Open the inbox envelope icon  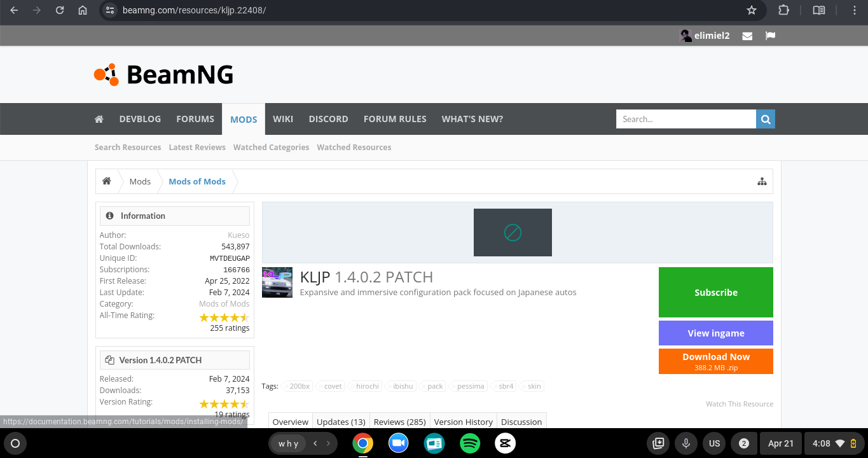748,36
